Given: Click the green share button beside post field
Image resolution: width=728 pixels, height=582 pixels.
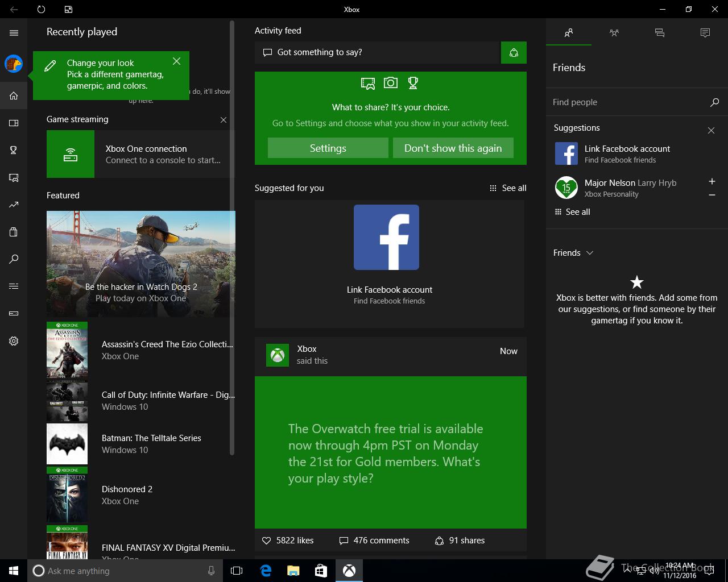Looking at the screenshot, I should (x=514, y=52).
